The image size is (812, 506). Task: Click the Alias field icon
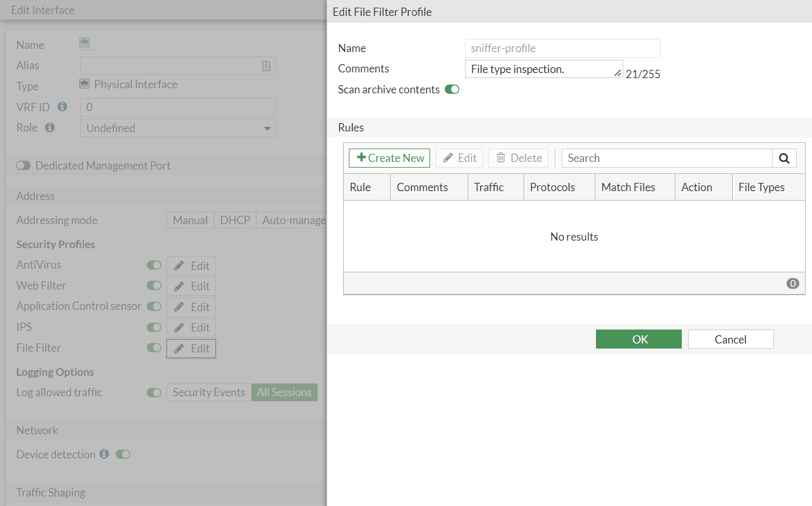266,65
